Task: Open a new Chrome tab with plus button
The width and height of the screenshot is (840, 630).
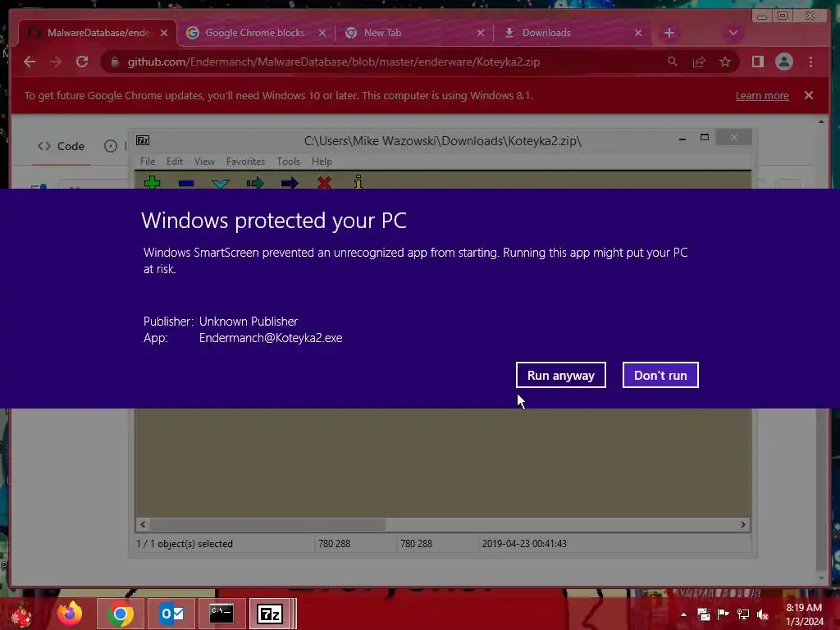Action: pyautogui.click(x=669, y=33)
